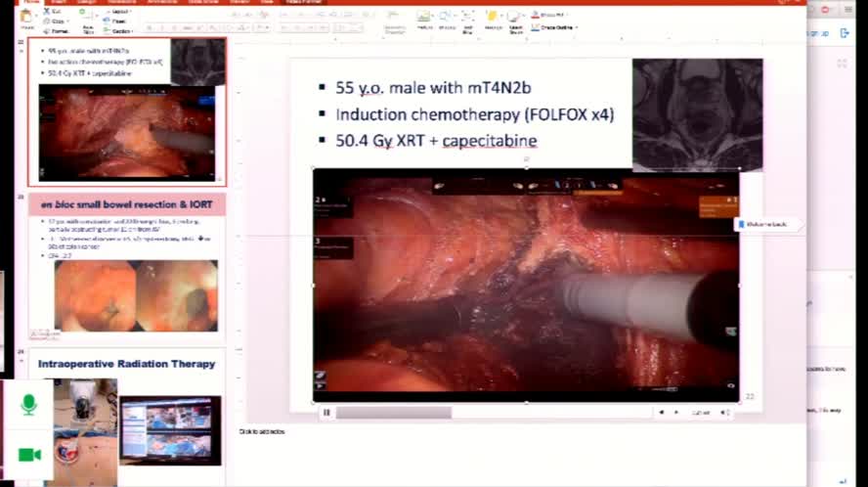Click the Picture insert icon
The width and height of the screenshot is (868, 487).
[424, 16]
